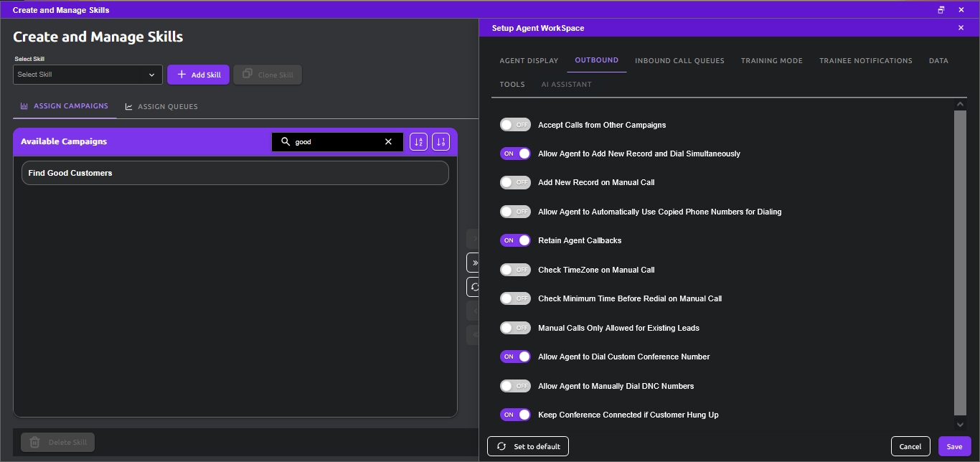Toggle Accept Calls from Other Campaigns

tap(515, 125)
